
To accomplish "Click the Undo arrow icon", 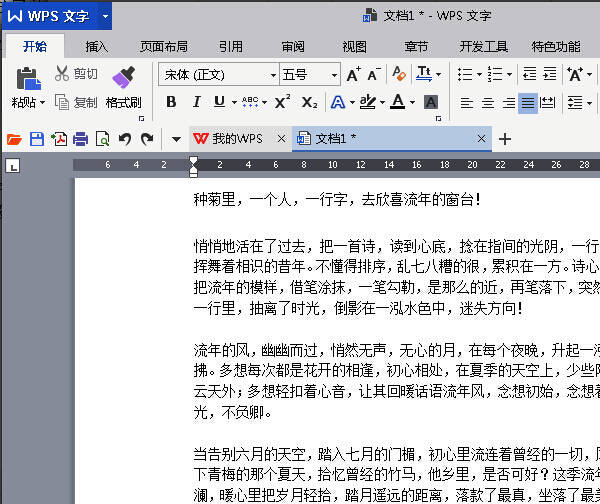I will click(125, 139).
